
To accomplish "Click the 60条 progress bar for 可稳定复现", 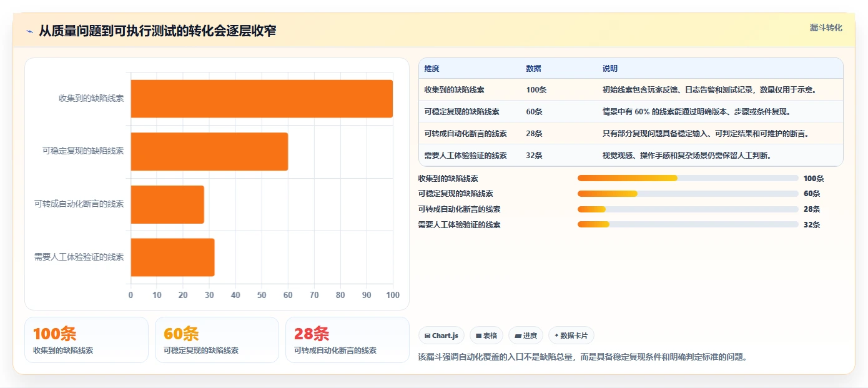I will tap(688, 194).
